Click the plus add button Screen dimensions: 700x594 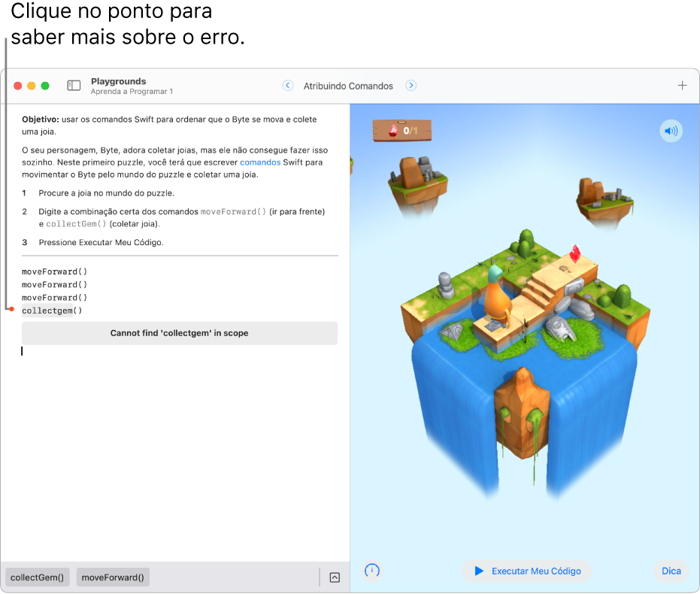682,85
